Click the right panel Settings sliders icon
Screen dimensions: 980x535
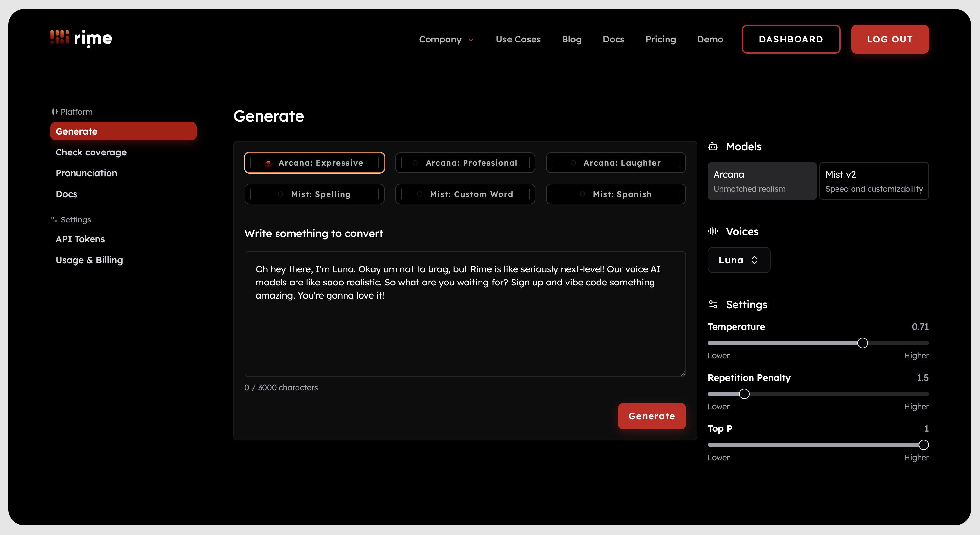pos(713,304)
